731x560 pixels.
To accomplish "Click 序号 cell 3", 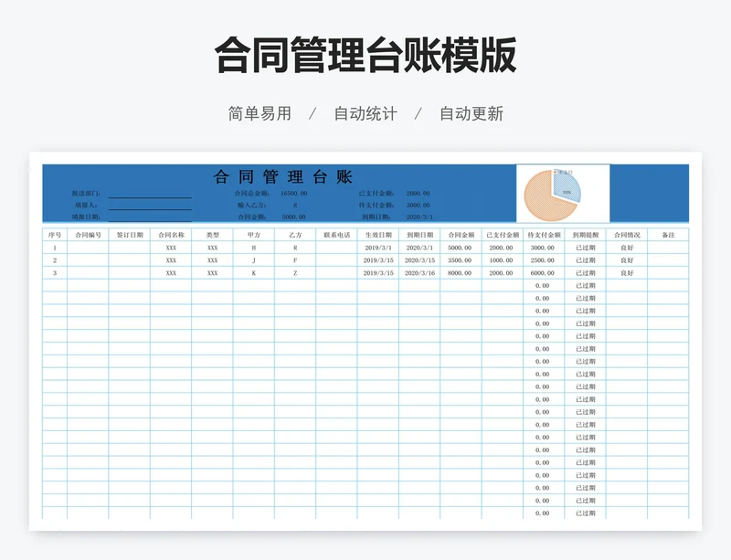I will pyautogui.click(x=55, y=273).
